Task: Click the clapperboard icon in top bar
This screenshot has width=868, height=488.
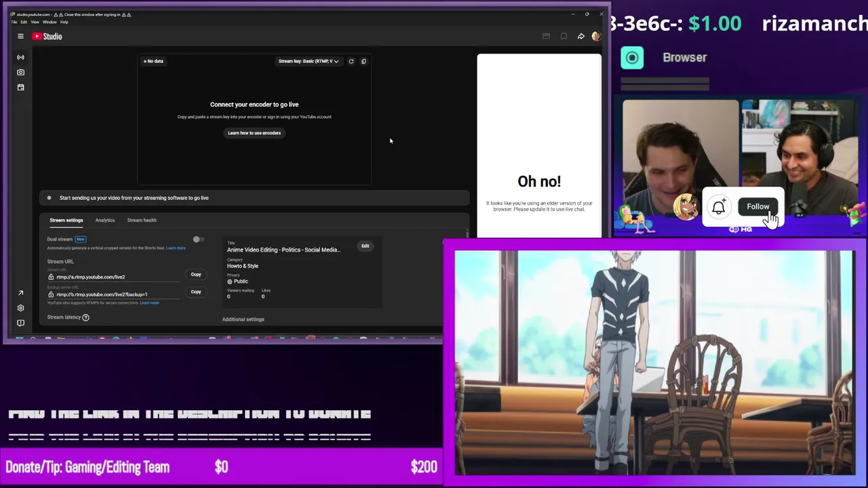Action: coord(546,37)
